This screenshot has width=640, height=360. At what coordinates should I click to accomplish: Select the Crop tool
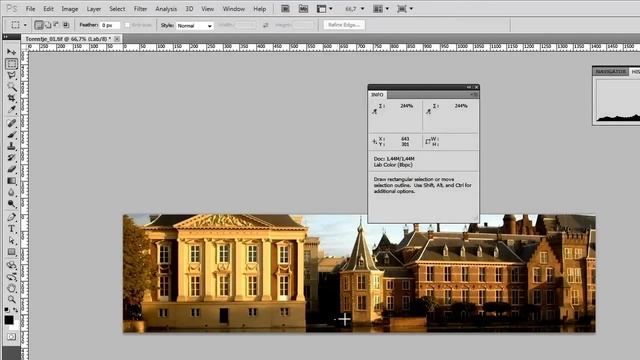(11, 98)
